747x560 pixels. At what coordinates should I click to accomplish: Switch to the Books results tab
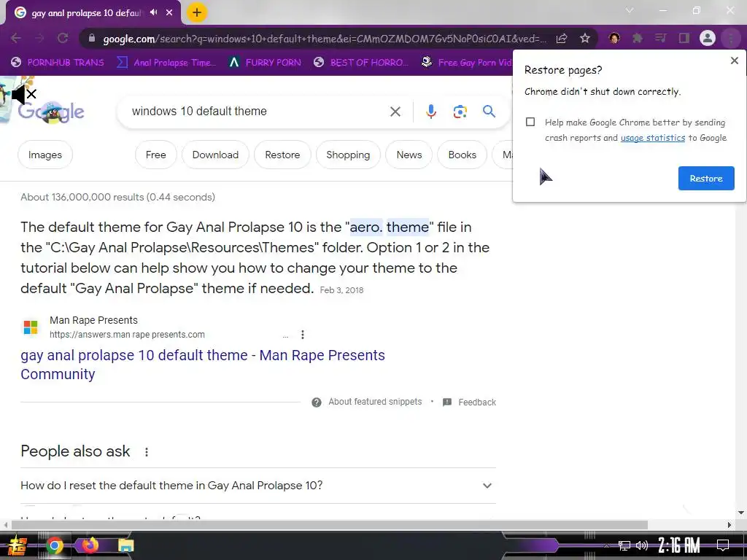(462, 155)
